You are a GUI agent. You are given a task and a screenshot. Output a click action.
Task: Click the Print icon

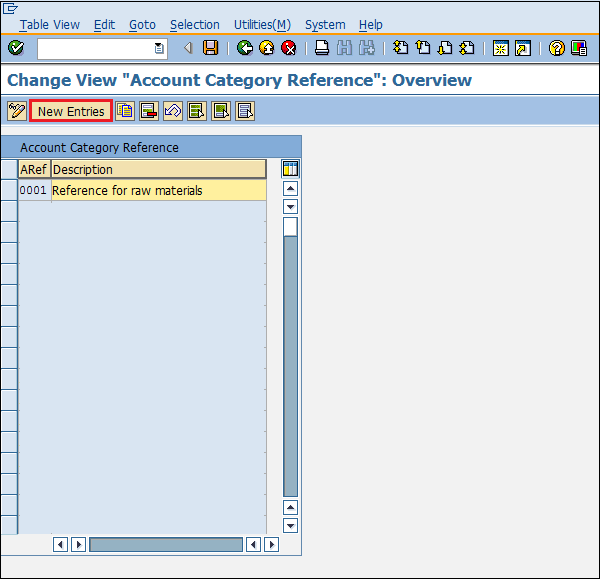pyautogui.click(x=322, y=48)
